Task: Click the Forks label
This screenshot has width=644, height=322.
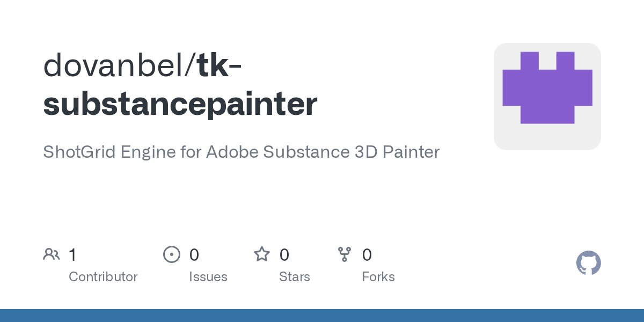Action: click(378, 277)
